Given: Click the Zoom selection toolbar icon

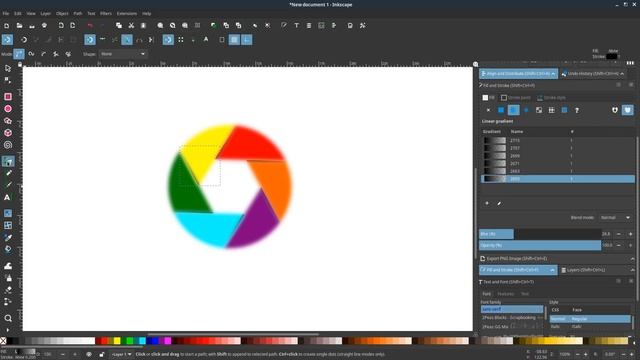Looking at the screenshot, I should click(160, 26).
